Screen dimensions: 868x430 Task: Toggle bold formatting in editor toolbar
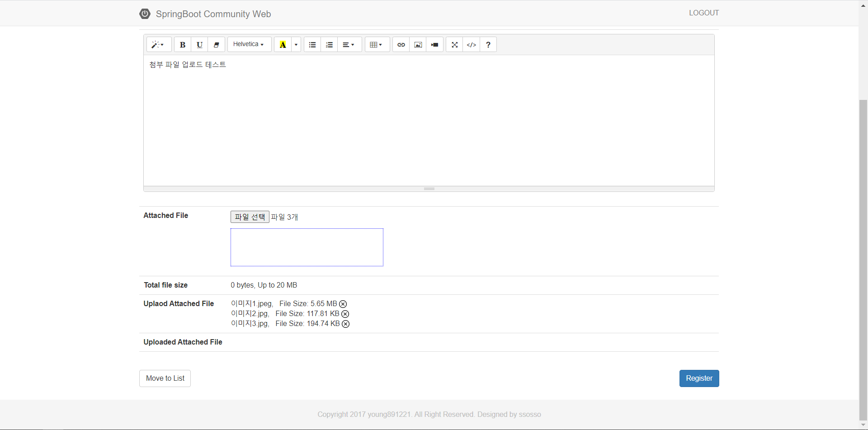click(183, 45)
